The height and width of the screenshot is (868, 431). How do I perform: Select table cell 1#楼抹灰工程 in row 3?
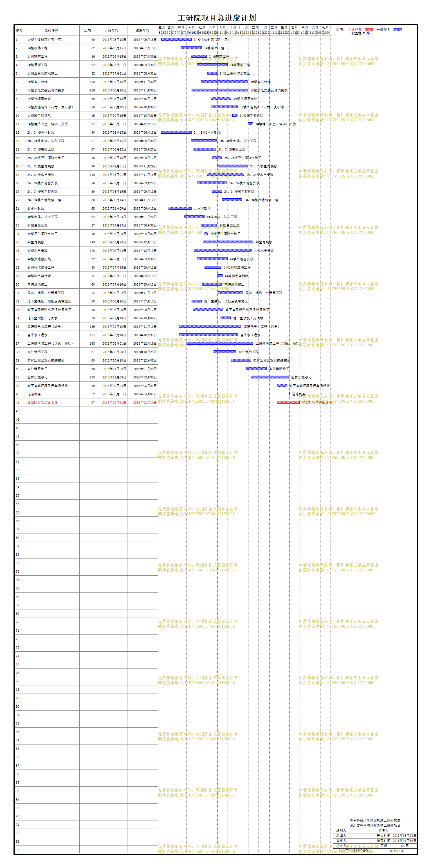pos(51,57)
